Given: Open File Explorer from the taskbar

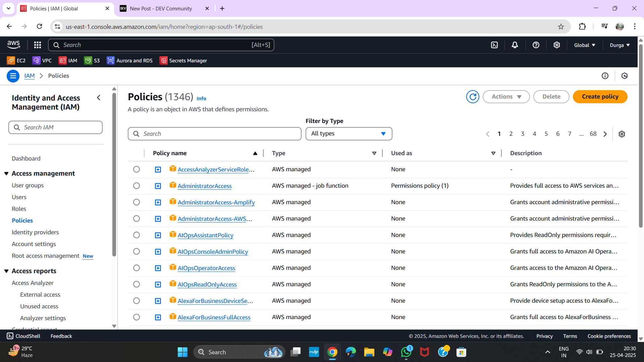Looking at the screenshot, I should tap(369, 352).
